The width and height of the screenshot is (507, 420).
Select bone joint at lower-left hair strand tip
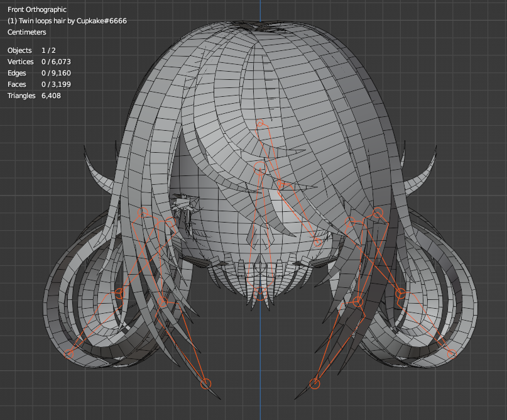coord(205,384)
